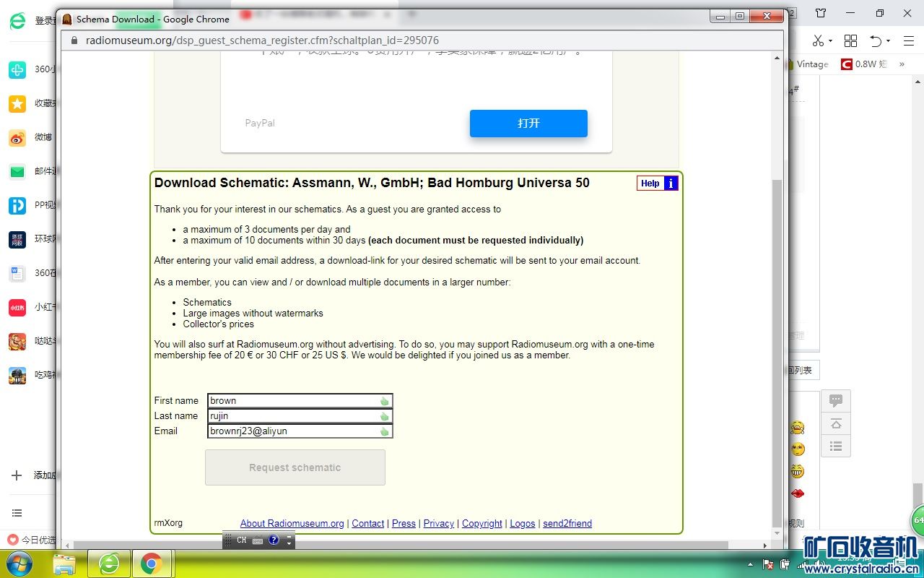Click the sidebar list menu icon
The height and width of the screenshot is (578, 924).
pos(17,513)
